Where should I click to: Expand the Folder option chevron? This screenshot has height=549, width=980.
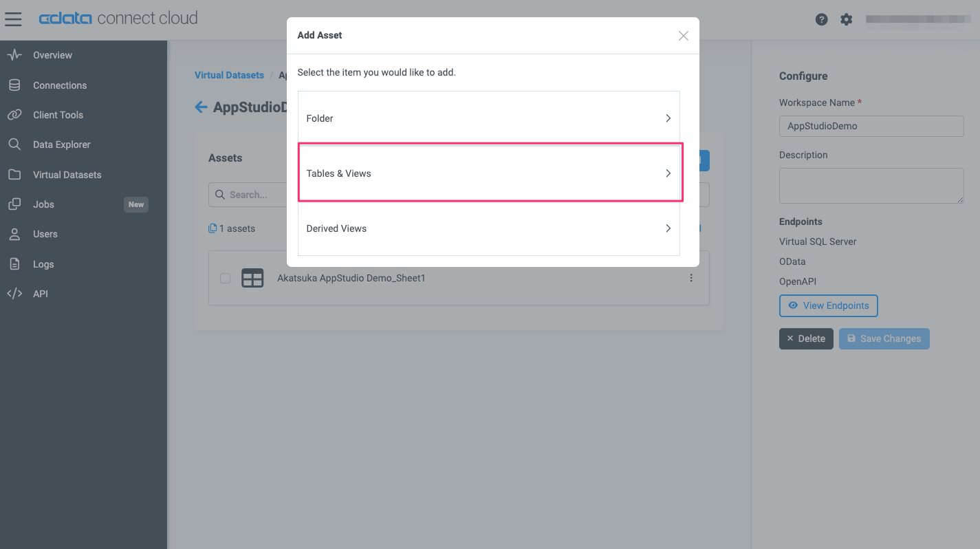pyautogui.click(x=667, y=118)
